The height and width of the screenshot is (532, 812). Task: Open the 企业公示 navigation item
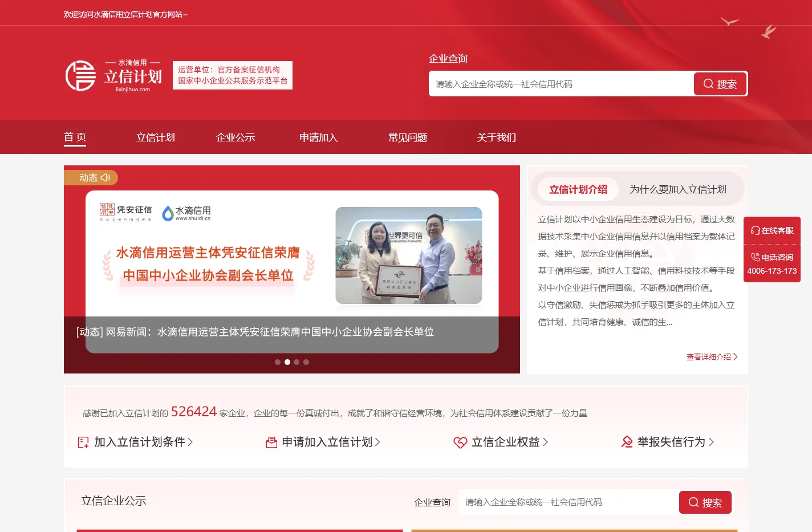pos(236,137)
